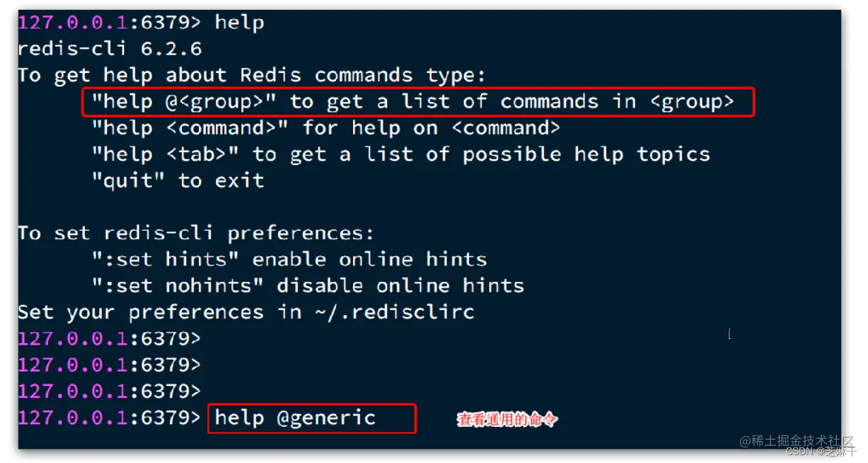Click the second empty 127.0.0.1:6379> prompt
This screenshot has height=463, width=868.
pos(110,365)
